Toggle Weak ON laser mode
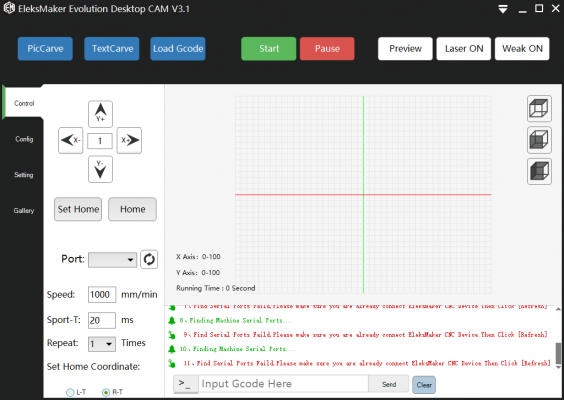Viewport: 564px width, 400px height. point(522,49)
